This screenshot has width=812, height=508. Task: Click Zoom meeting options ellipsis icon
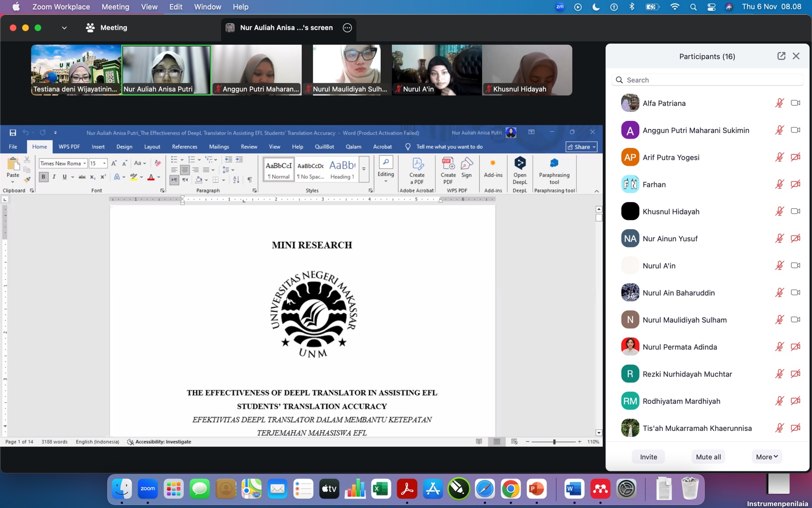tap(347, 28)
